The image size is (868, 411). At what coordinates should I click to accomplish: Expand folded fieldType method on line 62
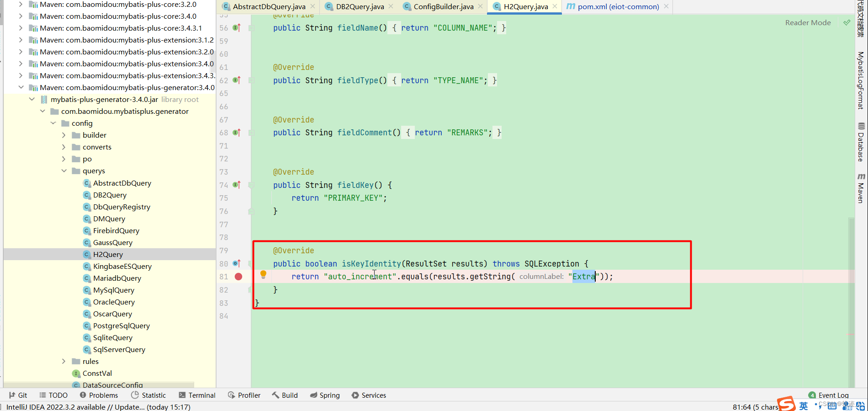coord(251,80)
